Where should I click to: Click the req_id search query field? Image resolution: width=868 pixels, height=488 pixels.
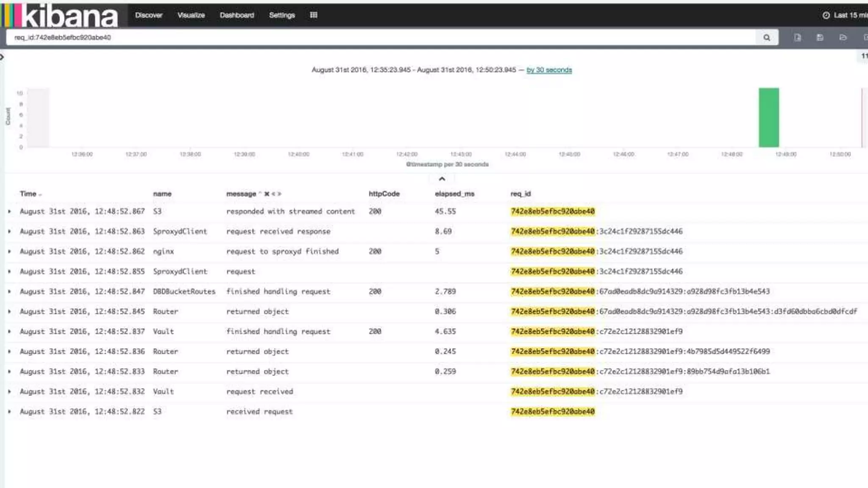coord(381,37)
